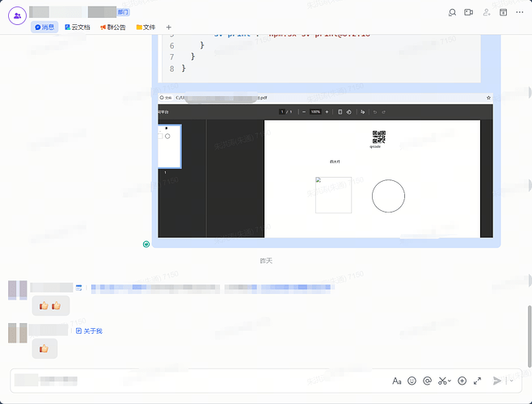
Task: Expand the message editor to full size
Action: [x=477, y=381]
